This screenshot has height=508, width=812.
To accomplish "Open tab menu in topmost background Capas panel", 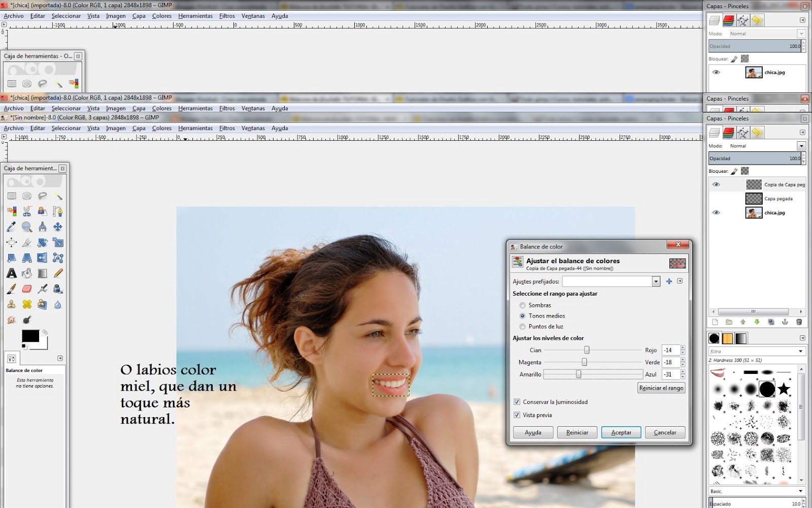I will click(802, 20).
